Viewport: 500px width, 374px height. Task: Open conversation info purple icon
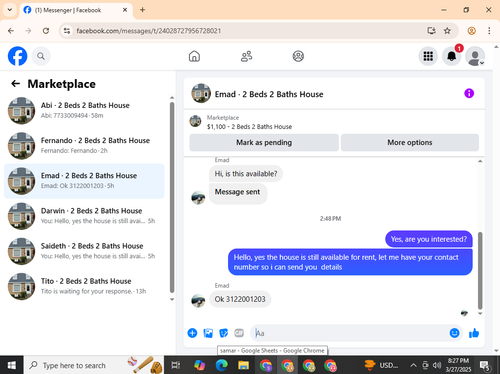click(x=469, y=93)
